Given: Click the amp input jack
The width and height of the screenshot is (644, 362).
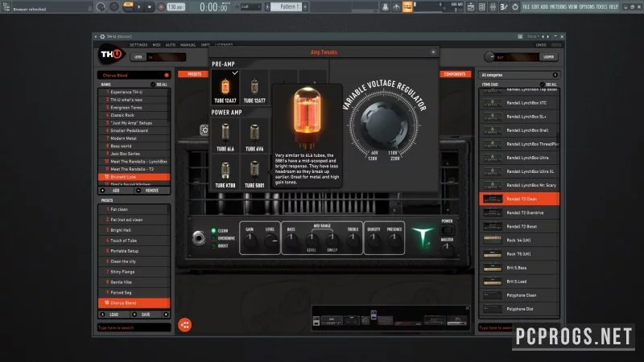Looking at the screenshot, I should [199, 237].
